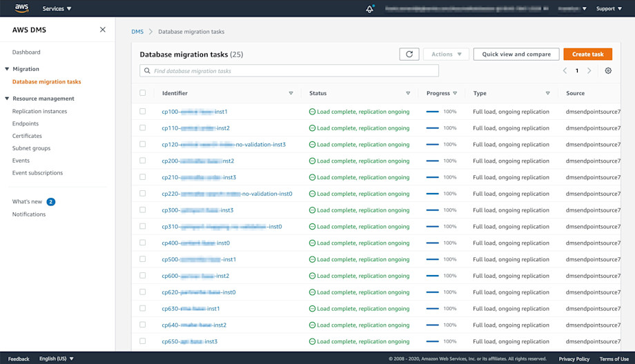Click status icon of cp100 row
This screenshot has height=364, width=635.
click(312, 112)
